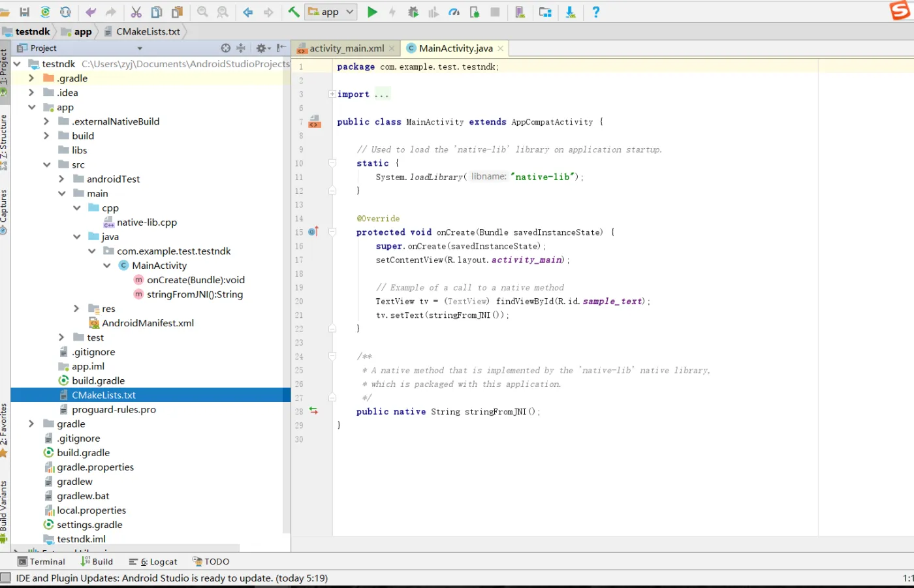The width and height of the screenshot is (914, 588).
Task: Collapse the cpp folder
Action: [x=76, y=208]
